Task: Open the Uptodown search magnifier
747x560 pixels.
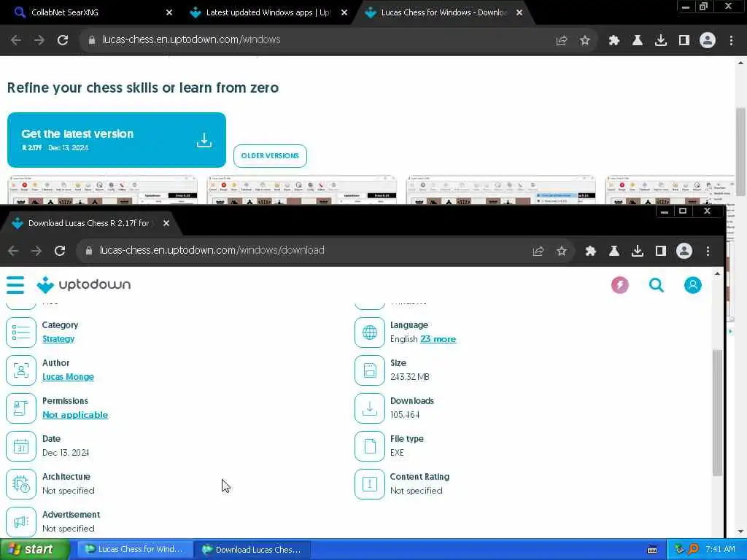Action: [x=657, y=285]
